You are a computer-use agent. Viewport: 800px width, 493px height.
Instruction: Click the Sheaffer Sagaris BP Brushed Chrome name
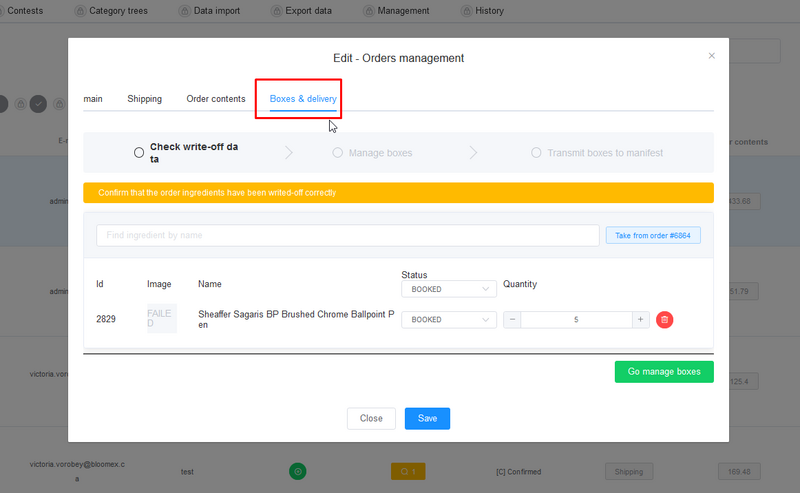click(296, 319)
